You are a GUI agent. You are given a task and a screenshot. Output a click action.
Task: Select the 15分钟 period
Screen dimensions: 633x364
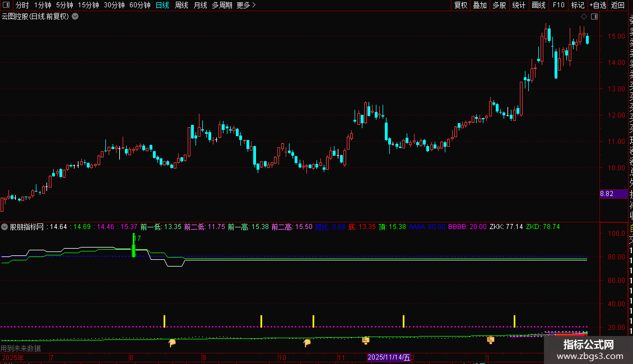[x=89, y=5]
